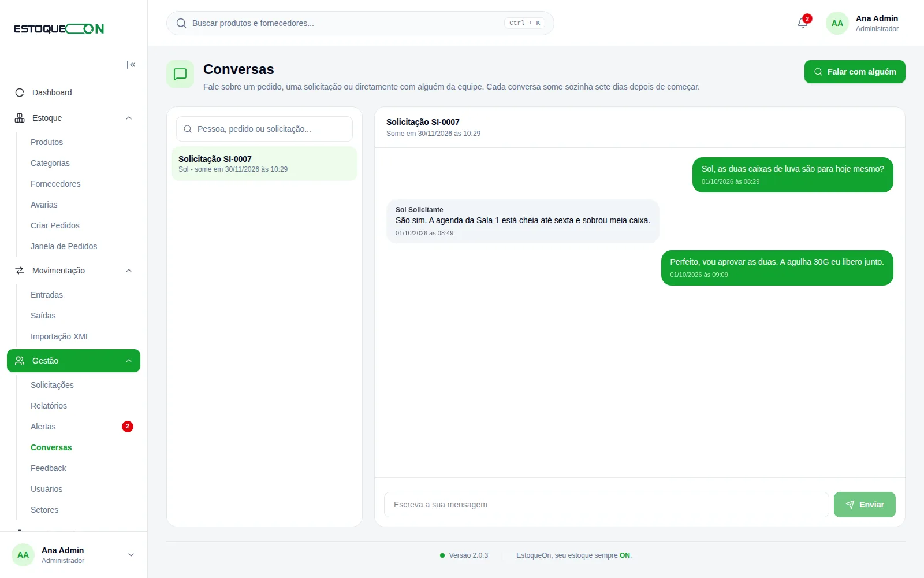Click the magnifier in the conversation search
Screen dimensions: 924x578
188,129
